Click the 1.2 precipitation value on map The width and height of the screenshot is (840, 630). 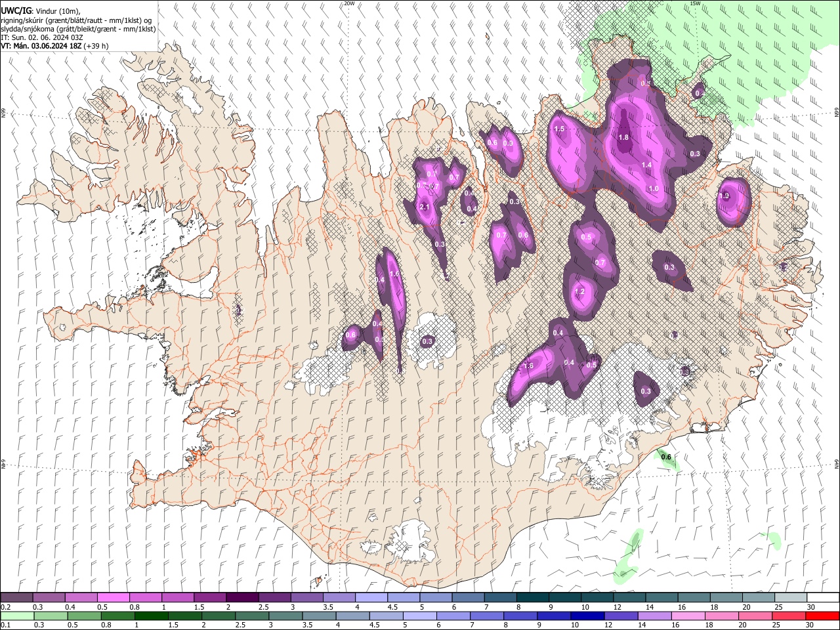(x=579, y=292)
